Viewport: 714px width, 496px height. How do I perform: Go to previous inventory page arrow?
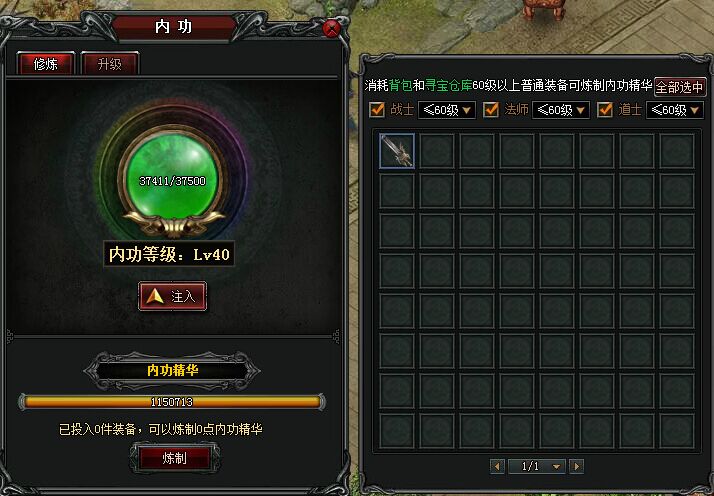coord(497,466)
